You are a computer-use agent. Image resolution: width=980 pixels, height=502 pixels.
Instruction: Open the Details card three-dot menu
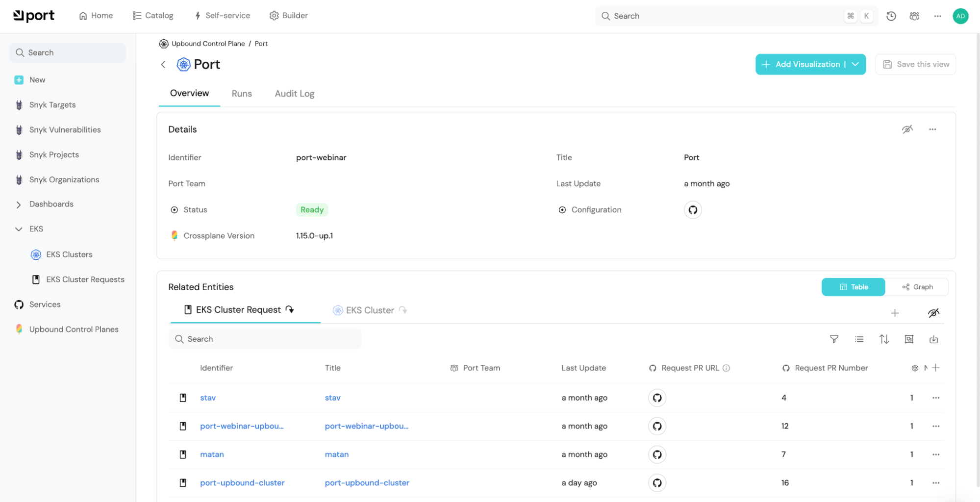(932, 129)
